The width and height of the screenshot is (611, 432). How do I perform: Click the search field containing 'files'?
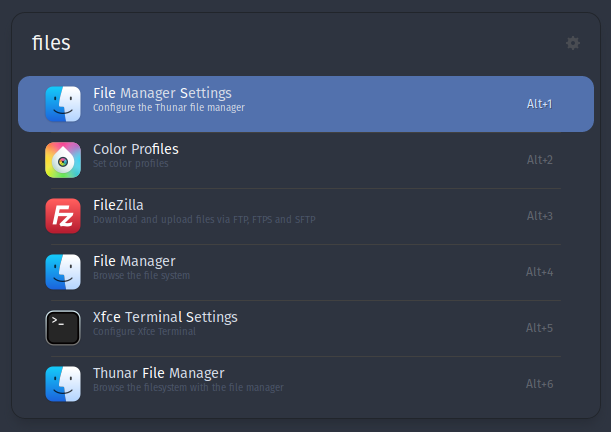point(280,43)
